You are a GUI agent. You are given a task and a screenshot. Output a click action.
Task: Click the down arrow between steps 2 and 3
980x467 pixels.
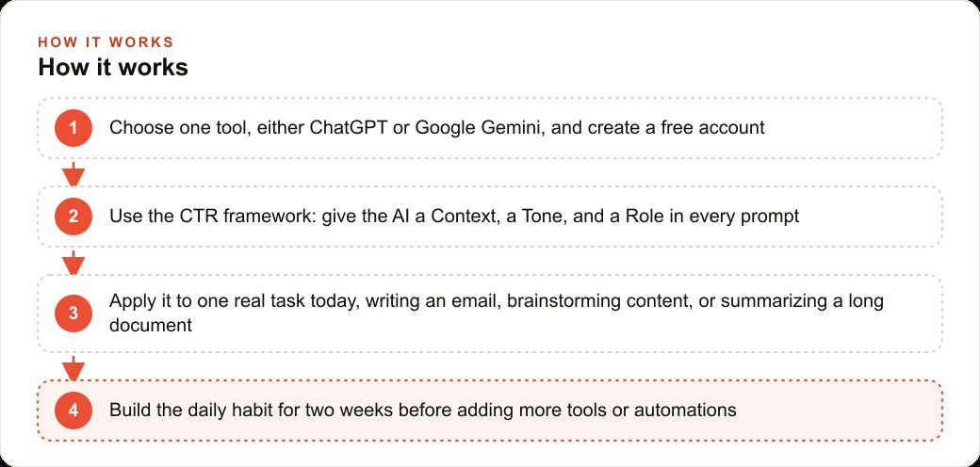[x=73, y=263]
